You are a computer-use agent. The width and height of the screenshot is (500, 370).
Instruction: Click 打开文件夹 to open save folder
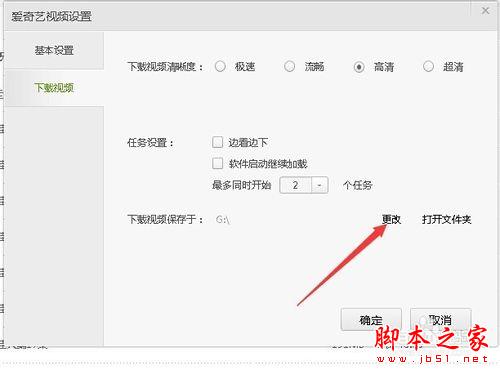pos(446,219)
